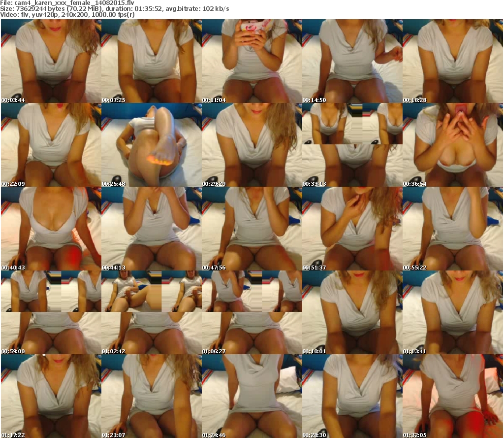The width and height of the screenshot is (504, 438).
Task: Select the thumbnail stamped 01:21:07
Action: 152,396
